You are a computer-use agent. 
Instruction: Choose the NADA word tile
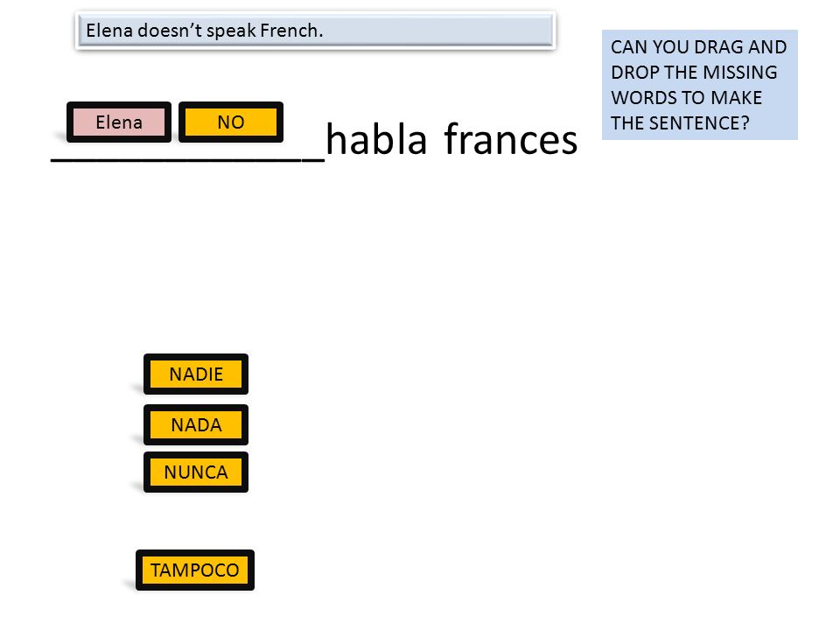point(196,425)
